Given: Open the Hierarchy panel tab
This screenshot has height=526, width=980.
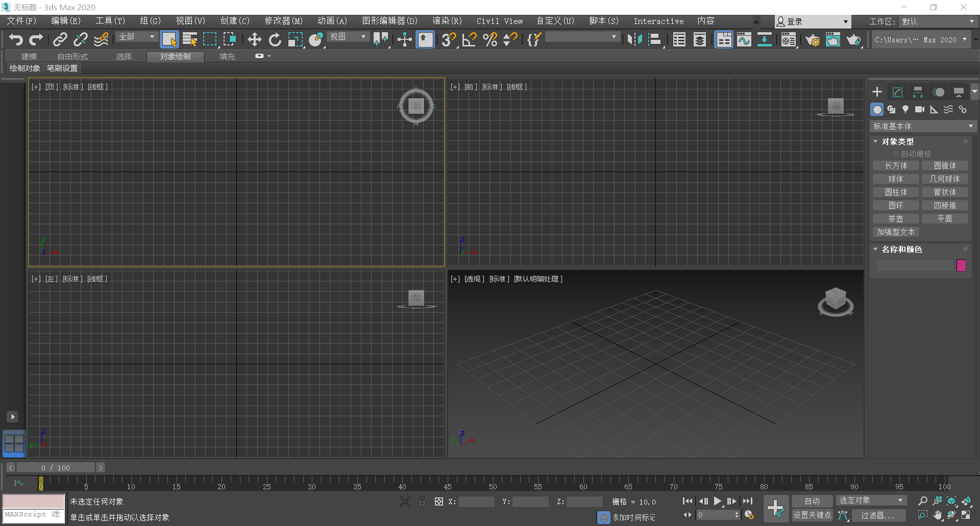Looking at the screenshot, I should (918, 92).
